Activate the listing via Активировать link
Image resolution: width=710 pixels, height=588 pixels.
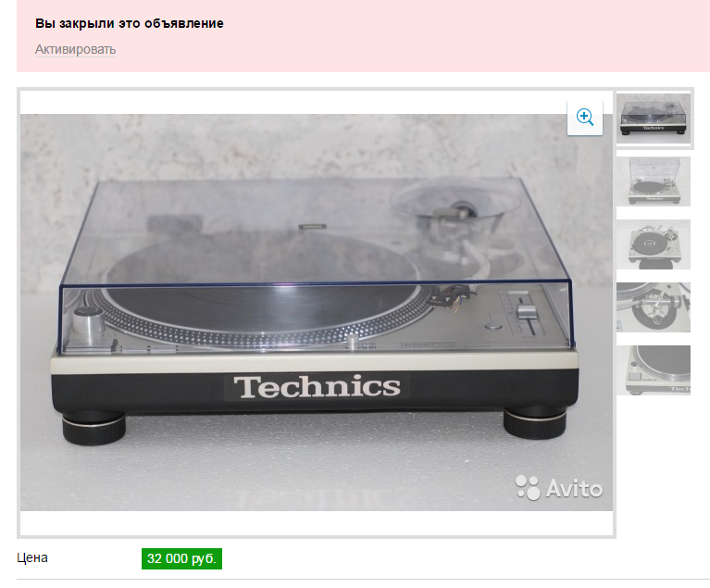(x=75, y=49)
